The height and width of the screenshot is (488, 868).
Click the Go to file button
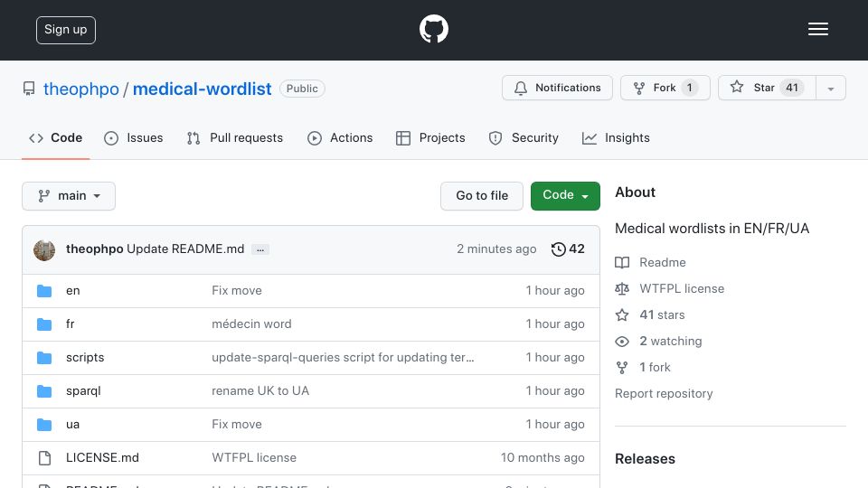tap(482, 196)
